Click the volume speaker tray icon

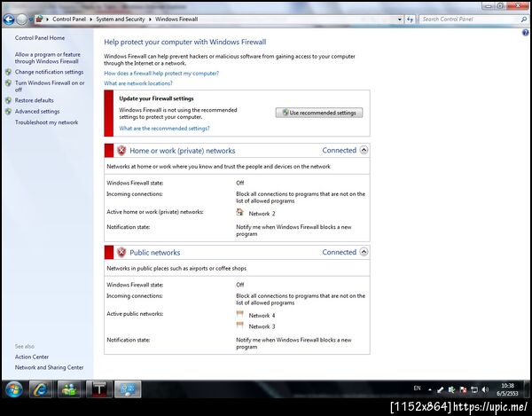click(485, 390)
